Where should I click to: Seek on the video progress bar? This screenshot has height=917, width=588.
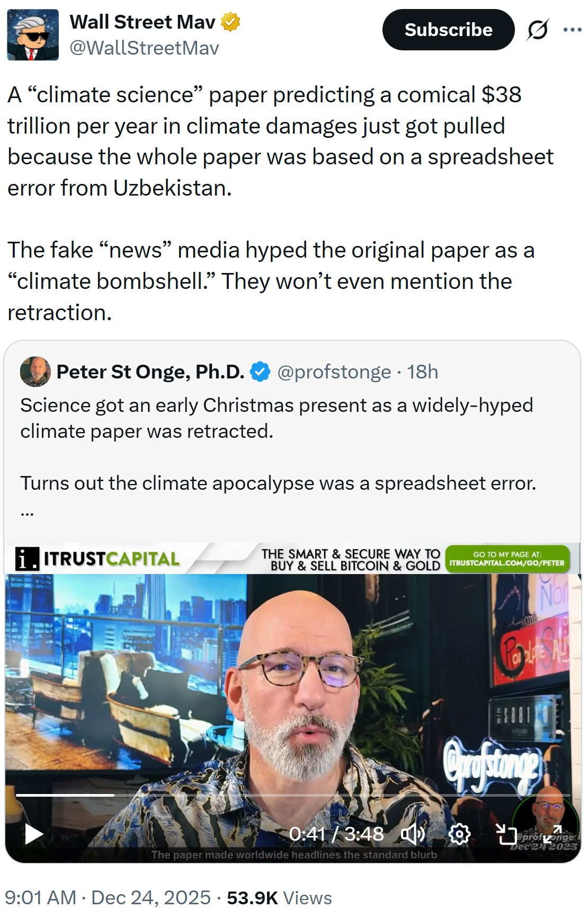(x=293, y=795)
